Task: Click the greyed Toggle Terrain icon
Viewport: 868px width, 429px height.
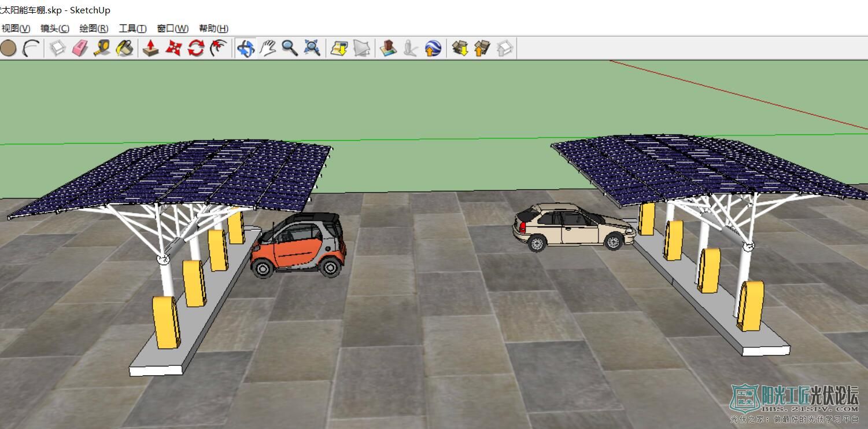Action: (x=361, y=48)
